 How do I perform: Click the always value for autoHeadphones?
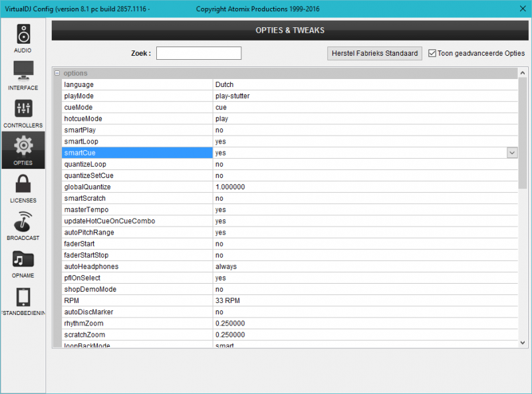pyautogui.click(x=226, y=266)
